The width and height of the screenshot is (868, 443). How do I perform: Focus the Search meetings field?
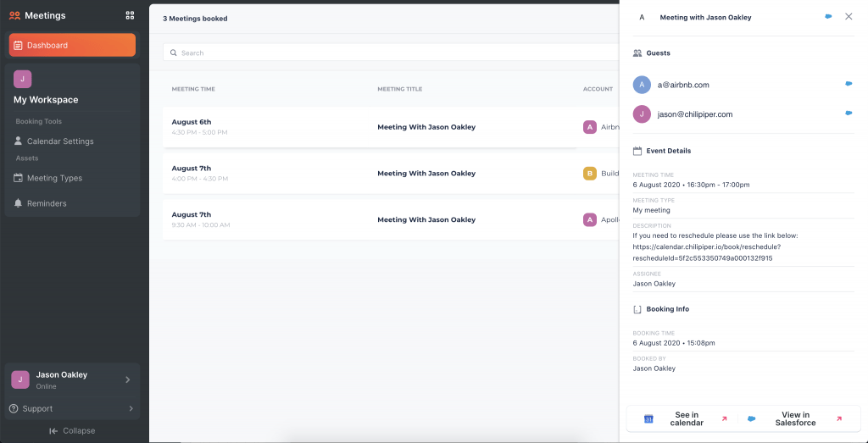pyautogui.click(x=391, y=53)
